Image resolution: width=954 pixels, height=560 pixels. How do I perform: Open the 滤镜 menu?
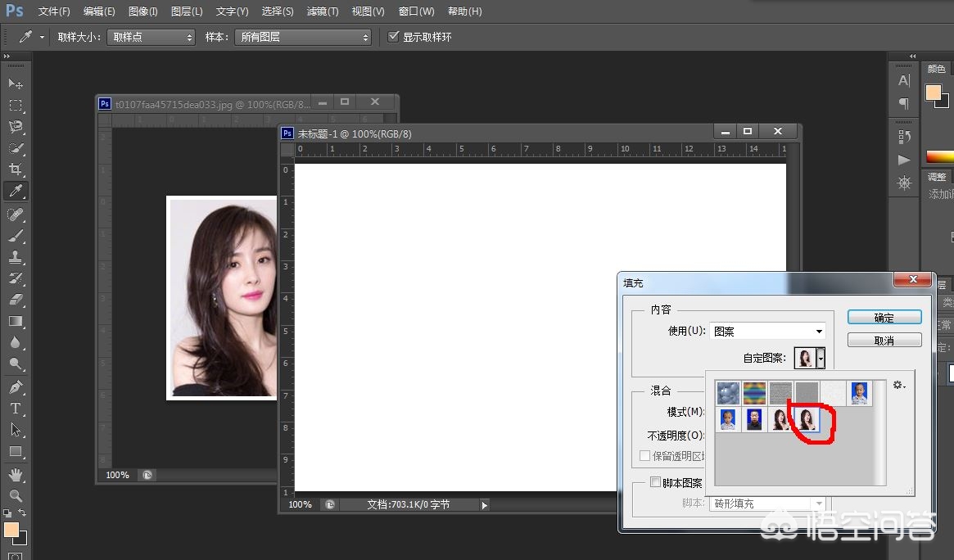point(322,11)
